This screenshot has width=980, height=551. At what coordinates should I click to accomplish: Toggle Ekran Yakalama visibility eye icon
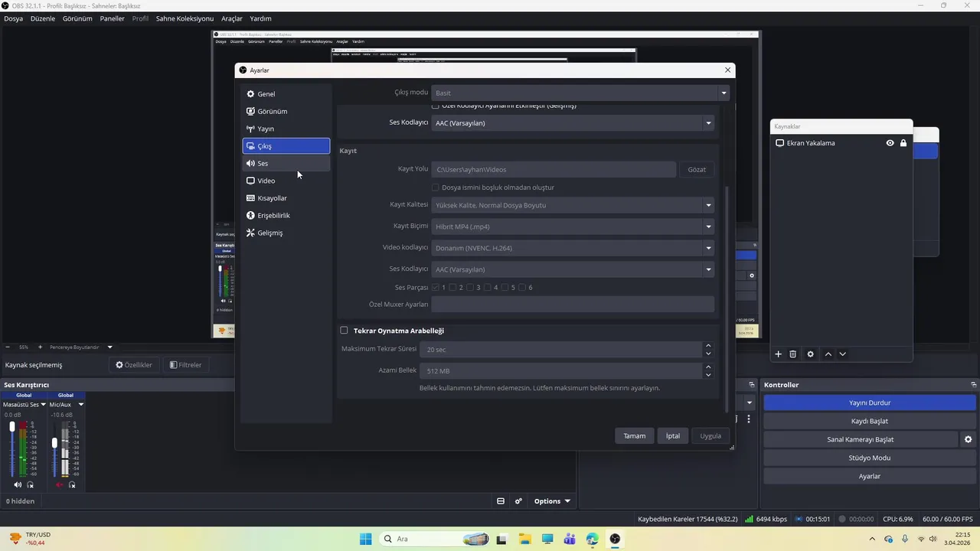point(890,143)
